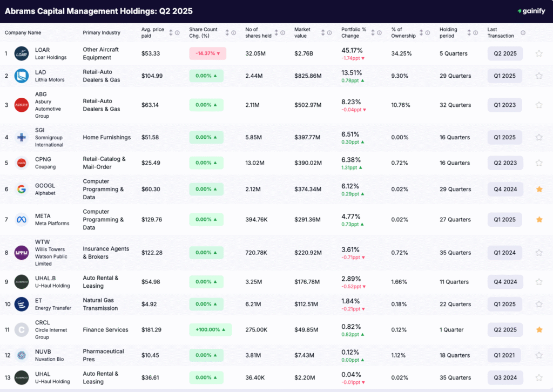
Task: Click the Last Transaction column header
Action: pos(501,33)
